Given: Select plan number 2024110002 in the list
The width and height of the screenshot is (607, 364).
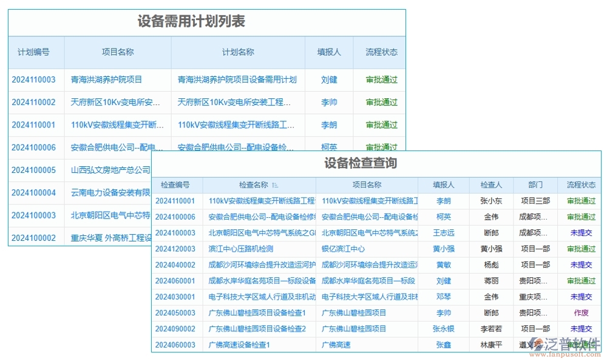Looking at the screenshot, I should tap(33, 102).
